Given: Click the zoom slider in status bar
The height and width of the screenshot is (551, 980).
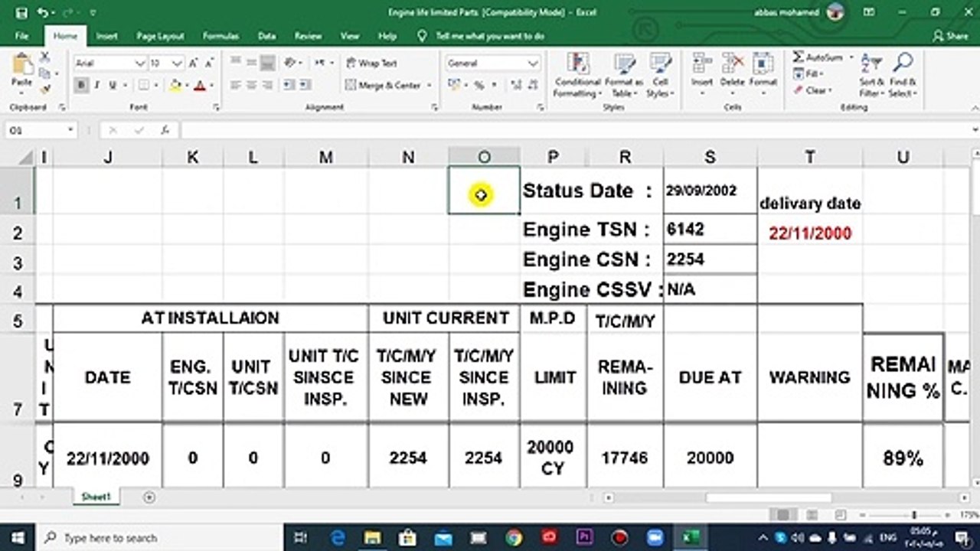Looking at the screenshot, I should (x=913, y=516).
